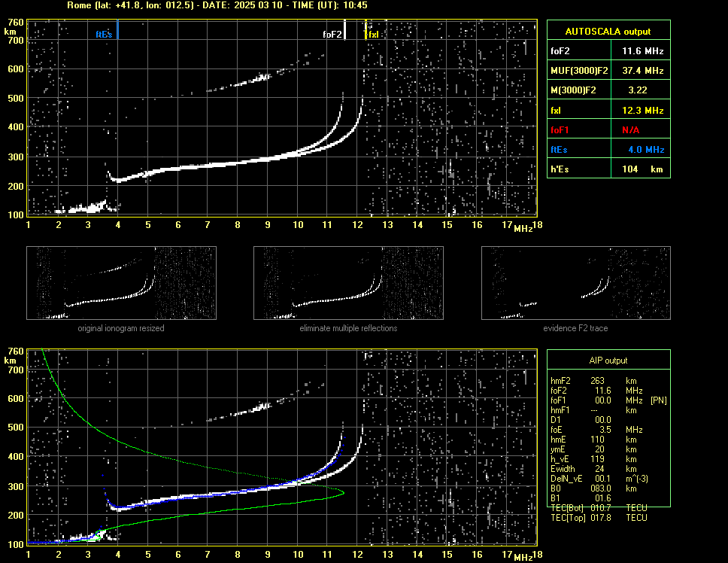The image size is (728, 563).
Task: Click the fxI value '12.3 MHz'
Action: click(x=642, y=111)
